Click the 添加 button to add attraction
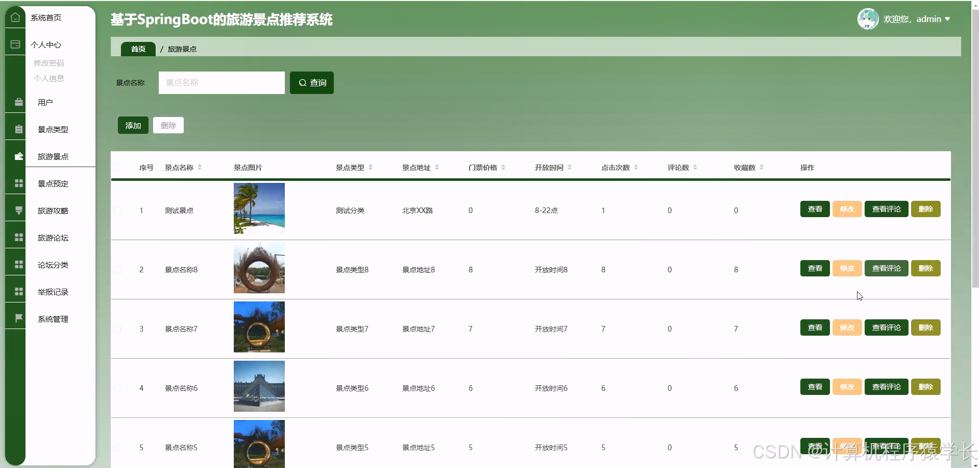 point(132,125)
